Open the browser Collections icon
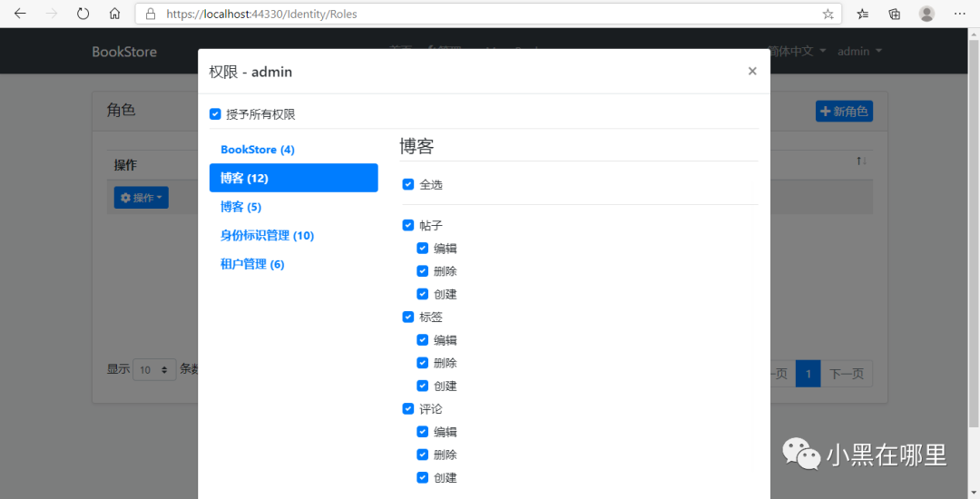 895,14
